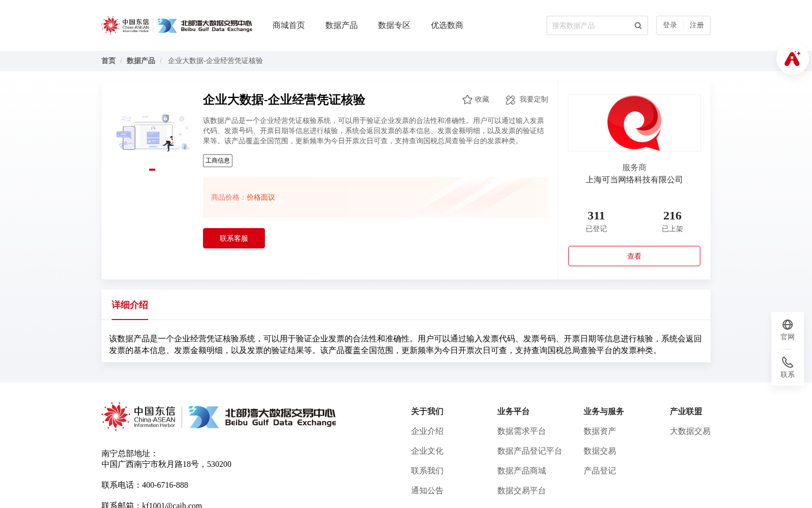
Task: Click the 产业联盟 footer heading
Action: point(686,411)
